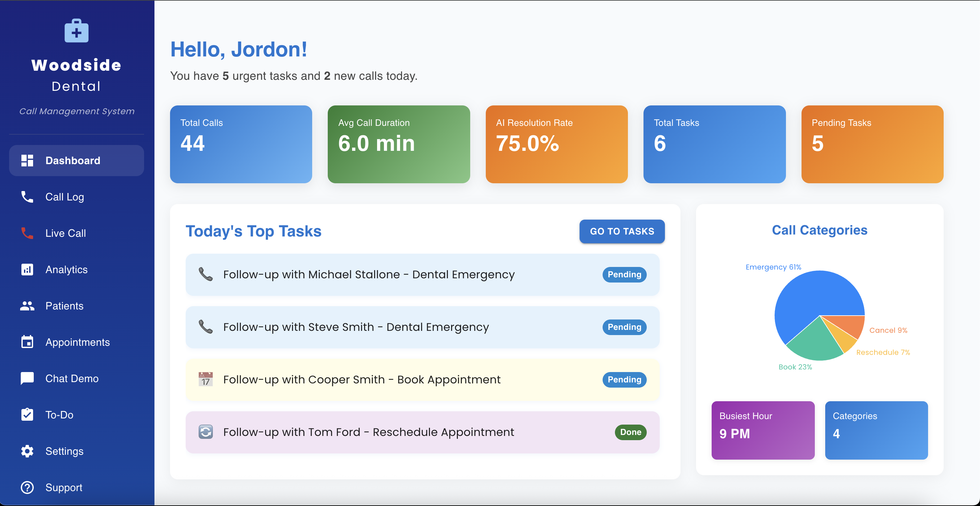Select the red Live Call icon
This screenshot has width=980, height=506.
(x=27, y=233)
